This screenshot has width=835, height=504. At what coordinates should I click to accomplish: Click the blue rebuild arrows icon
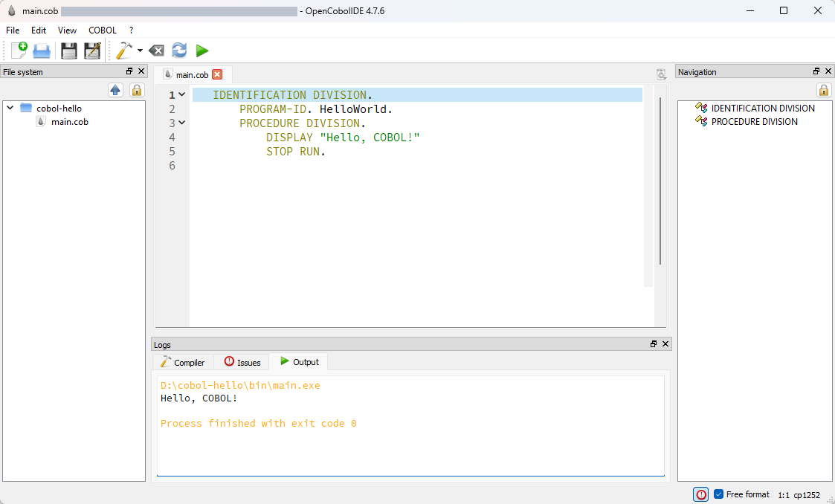[x=179, y=51]
